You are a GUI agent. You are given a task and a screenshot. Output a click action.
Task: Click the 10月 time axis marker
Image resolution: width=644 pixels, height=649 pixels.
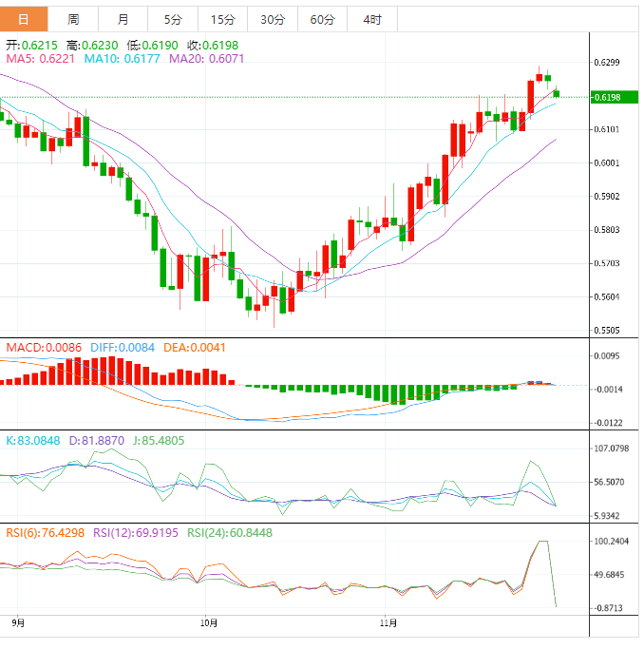tap(209, 624)
